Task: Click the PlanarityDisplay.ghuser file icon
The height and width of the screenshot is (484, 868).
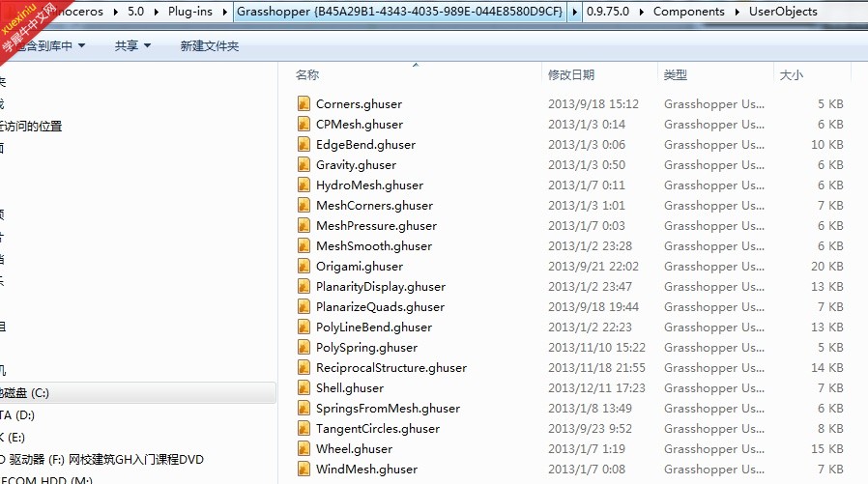Action: [304, 287]
